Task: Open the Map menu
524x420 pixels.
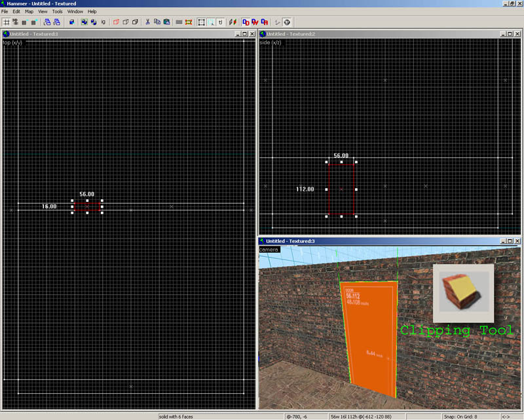Action: click(x=29, y=12)
